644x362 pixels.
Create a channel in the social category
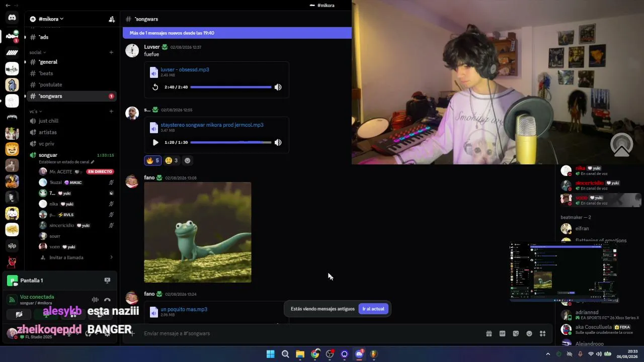click(111, 52)
